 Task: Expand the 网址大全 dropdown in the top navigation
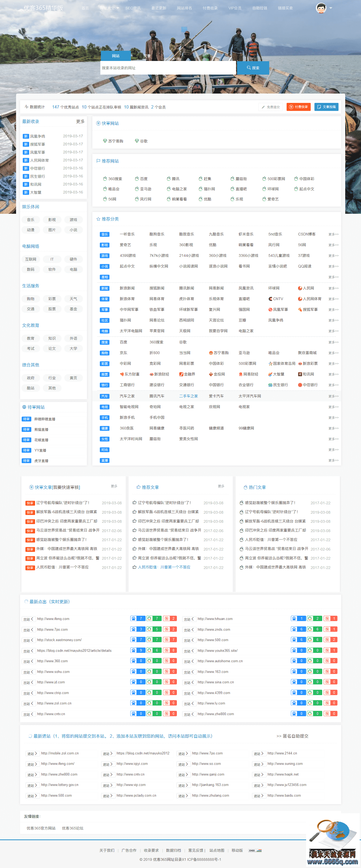pyautogui.click(x=109, y=8)
